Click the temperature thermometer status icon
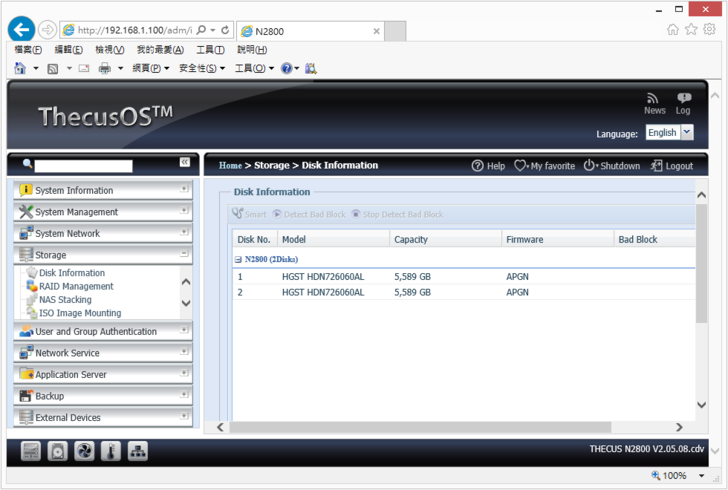The image size is (728, 490). coord(111,452)
